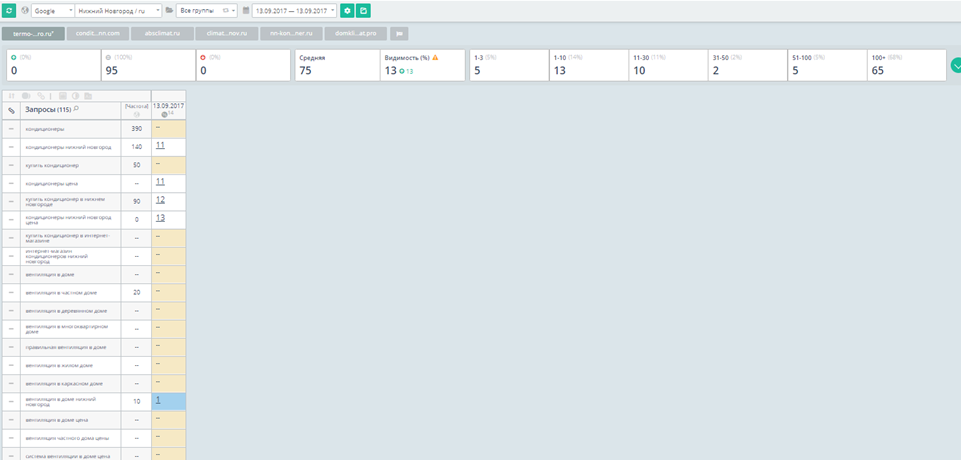Select query вентиляция в деревянном доме
This screenshot has width=961, height=460.
click(x=70, y=311)
